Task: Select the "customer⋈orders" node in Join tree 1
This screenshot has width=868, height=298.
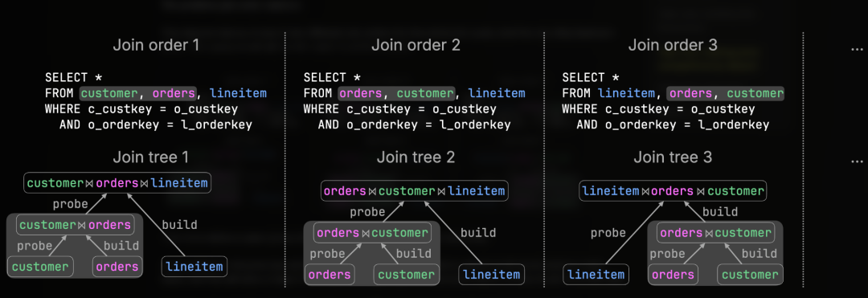Action: pos(76,224)
